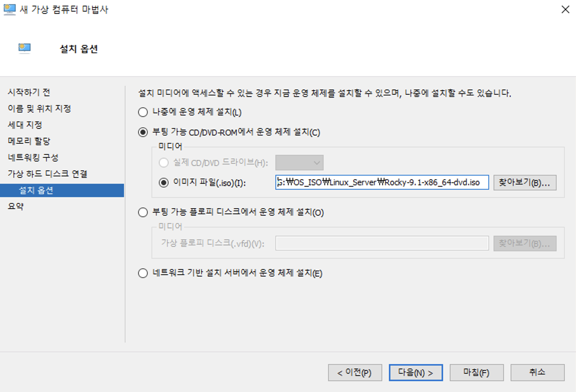Choose 실제 CD/DVD 드라이브(H) radio button
The width and height of the screenshot is (576, 392).
click(x=163, y=163)
